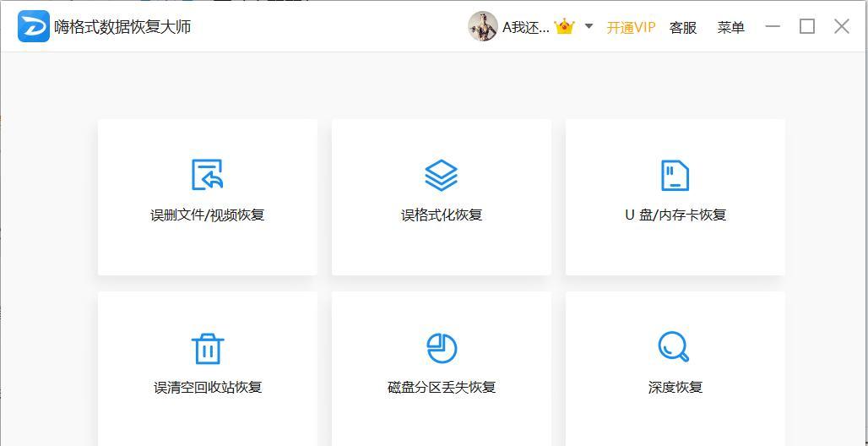Click the VIP crown icon

pos(565,26)
